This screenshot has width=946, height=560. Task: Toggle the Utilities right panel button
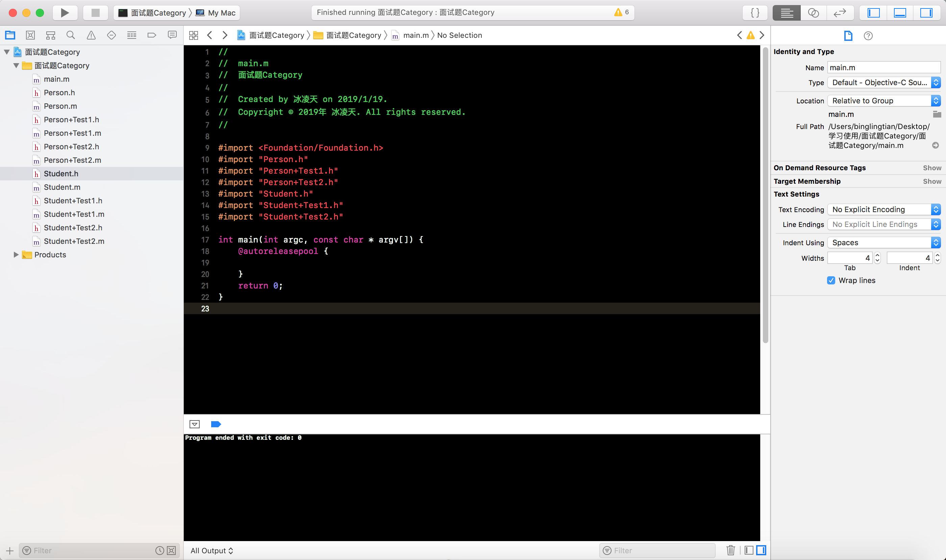pyautogui.click(x=926, y=13)
